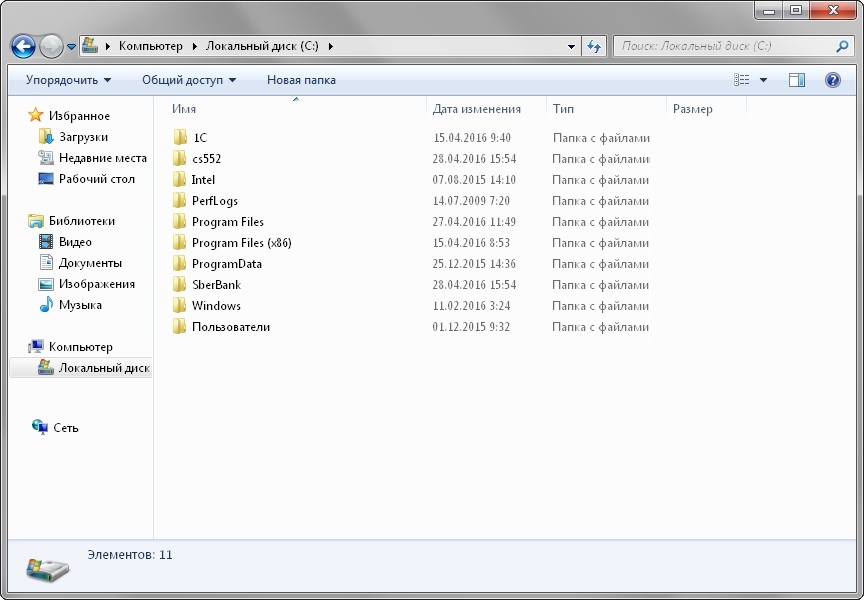Open Загрузки in favorites sidebar
The image size is (864, 600).
pos(83,137)
